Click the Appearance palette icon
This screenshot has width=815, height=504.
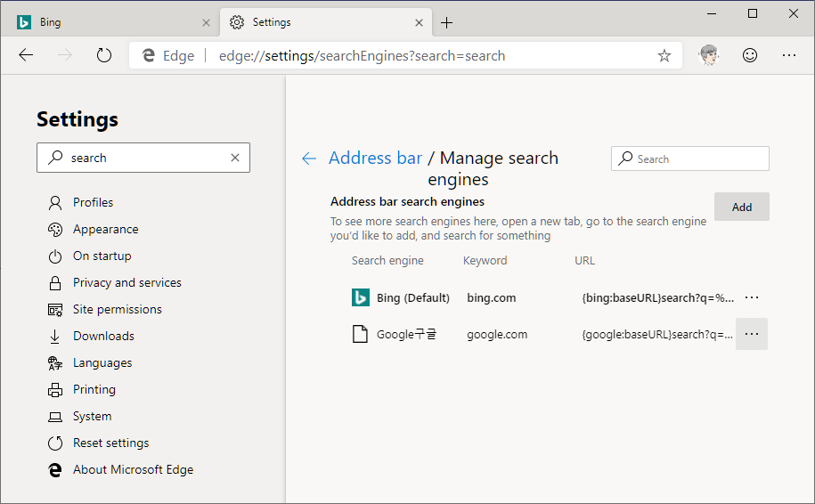pyautogui.click(x=55, y=230)
